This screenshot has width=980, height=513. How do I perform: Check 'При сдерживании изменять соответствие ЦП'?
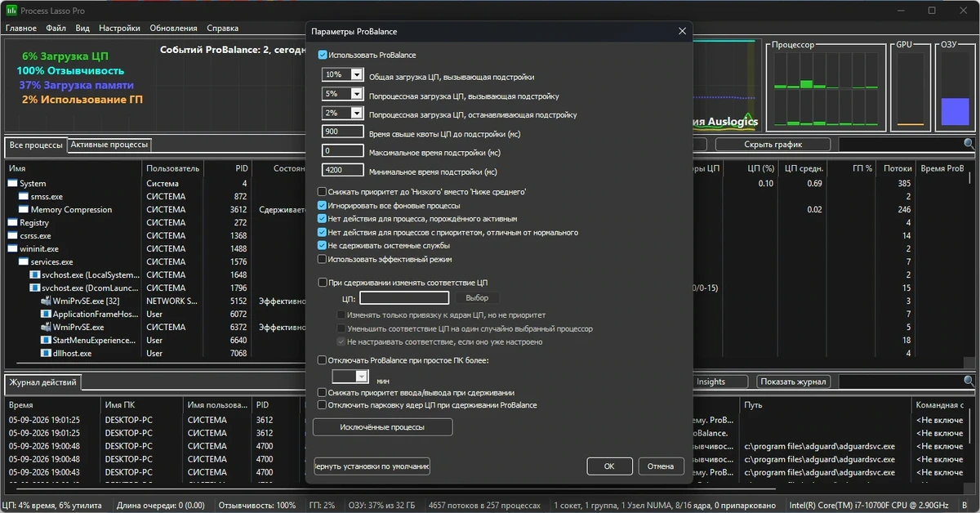point(322,283)
